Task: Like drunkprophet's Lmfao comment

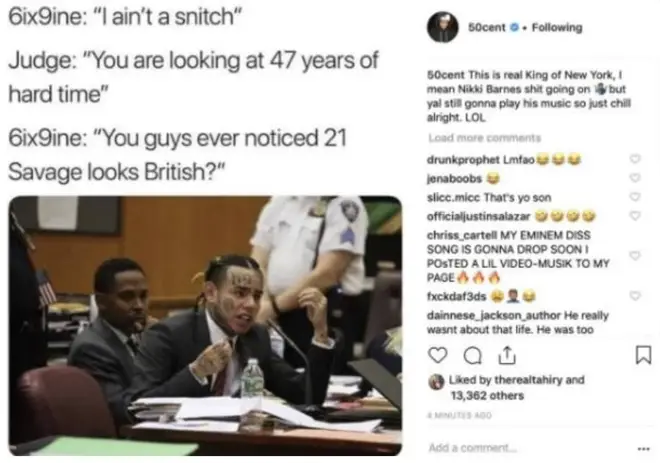Action: click(635, 159)
